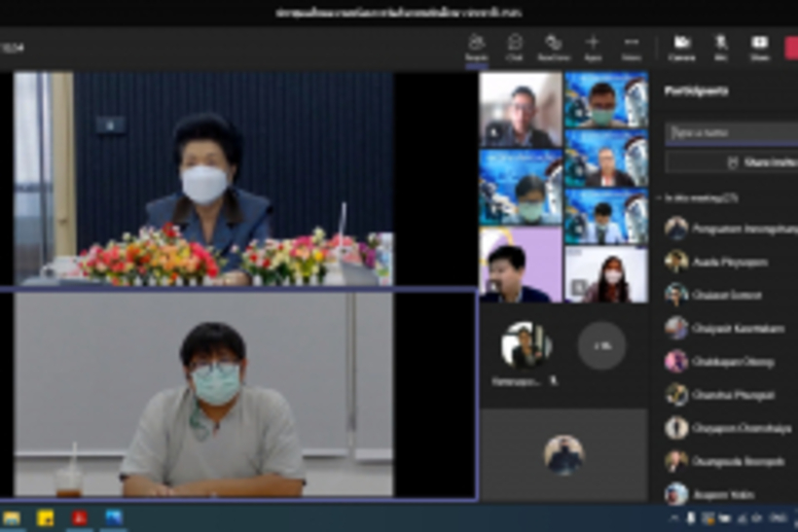This screenshot has height=532, width=798.
Task: Toggle the Mic mute state
Action: 721,48
